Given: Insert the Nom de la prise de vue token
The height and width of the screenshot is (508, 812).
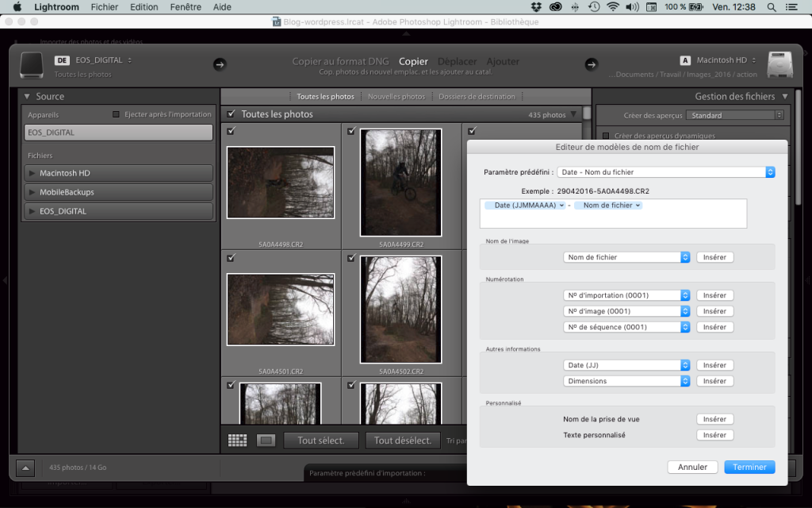Looking at the screenshot, I should 714,419.
